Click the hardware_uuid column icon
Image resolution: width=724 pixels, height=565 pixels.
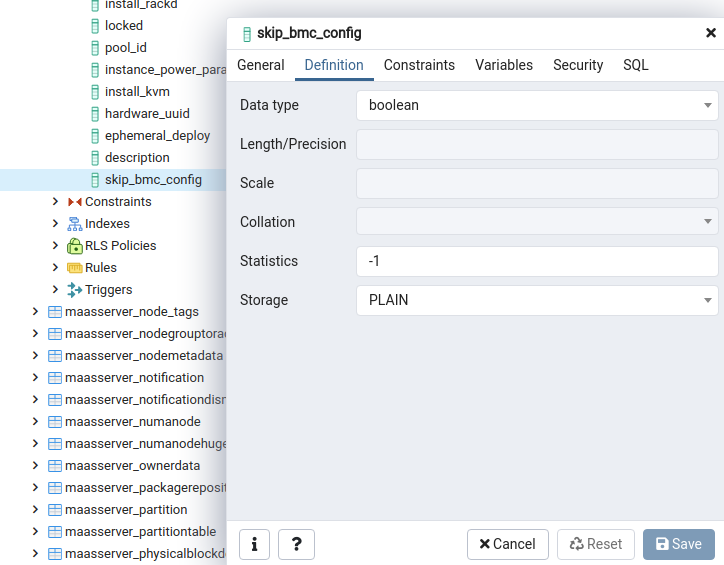[x=94, y=114]
